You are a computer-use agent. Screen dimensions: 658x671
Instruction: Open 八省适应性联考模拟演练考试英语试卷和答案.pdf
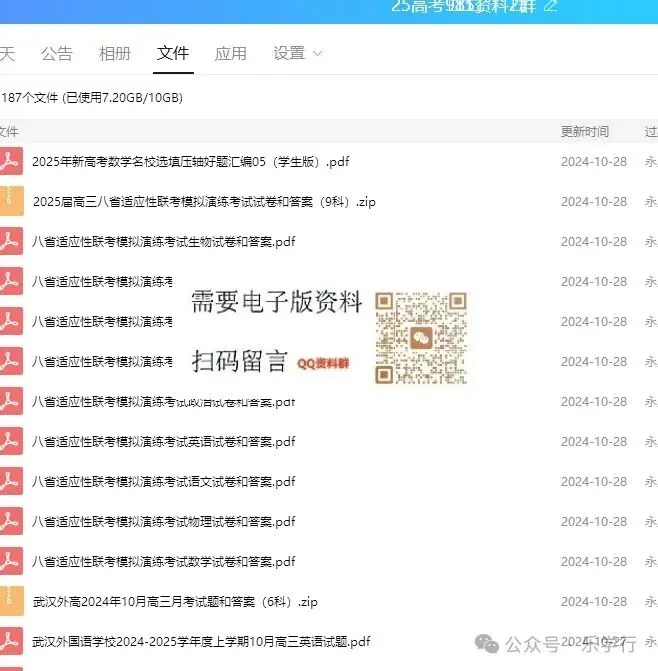[163, 442]
